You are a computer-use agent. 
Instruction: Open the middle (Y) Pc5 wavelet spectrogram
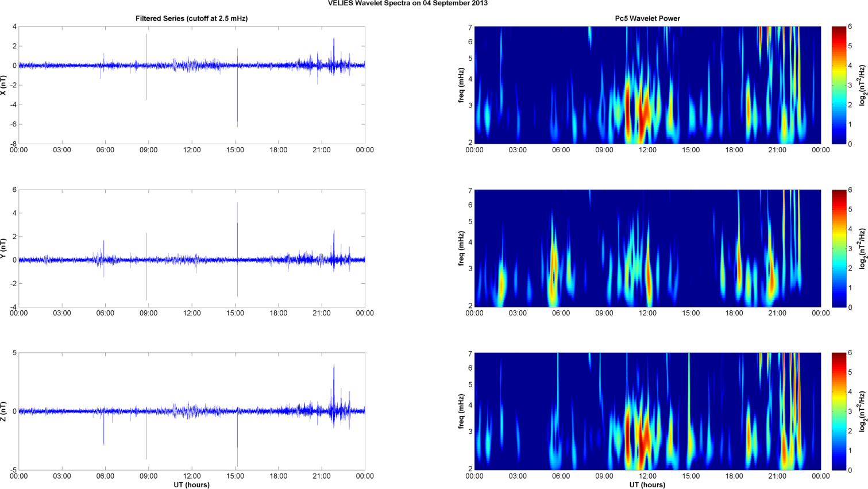click(x=647, y=248)
